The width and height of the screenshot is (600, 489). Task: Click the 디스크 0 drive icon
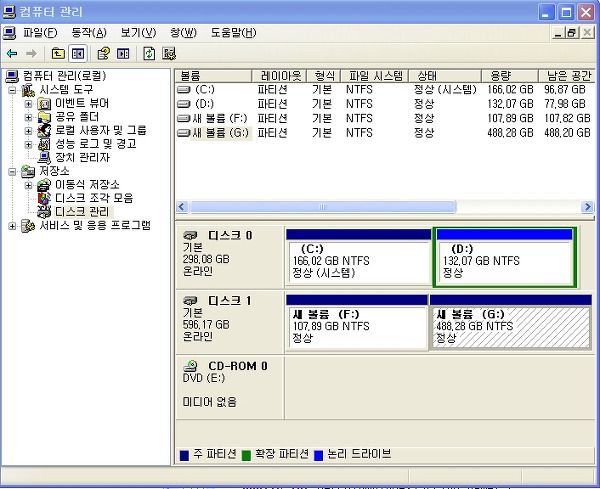(190, 235)
